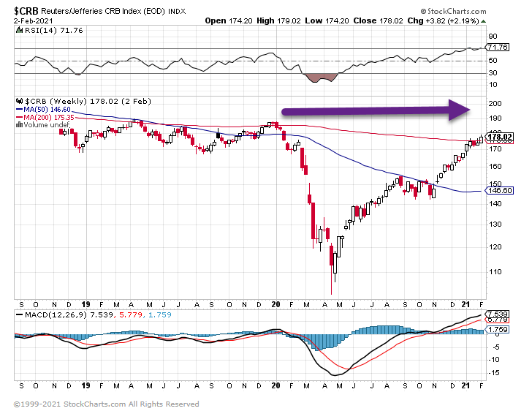Click the red 5.779 signal value in MACD legend

click(x=131, y=315)
